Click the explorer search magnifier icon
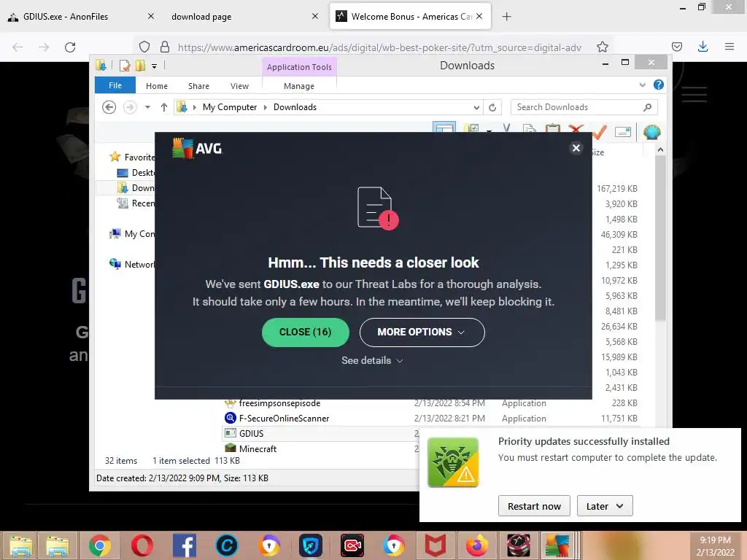Screen dimensions: 747x560 click(647, 107)
